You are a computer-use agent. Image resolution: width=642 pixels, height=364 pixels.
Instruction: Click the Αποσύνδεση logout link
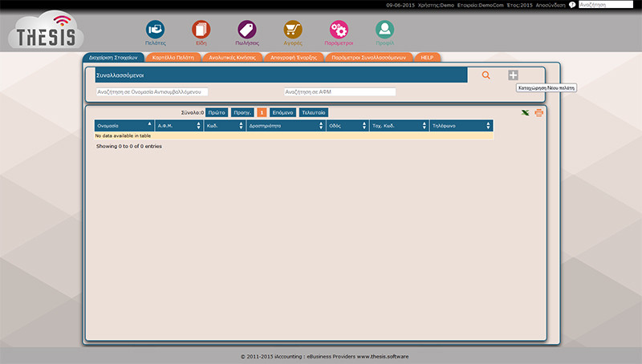[x=551, y=5]
